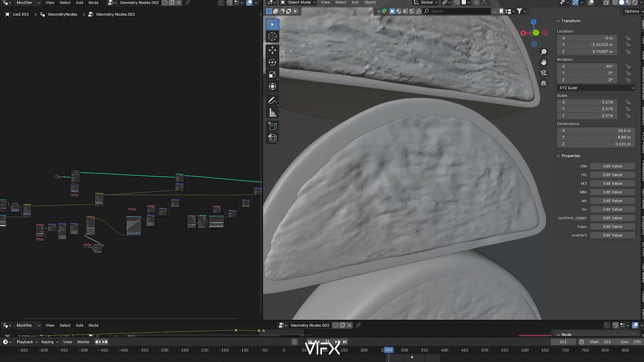Click the fake user shield in top node editor
The image size is (644, 362).
165,3
